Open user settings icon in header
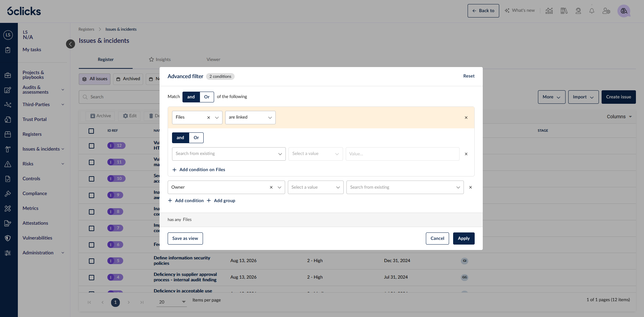Screen dimensions: 644x317 click(x=606, y=11)
